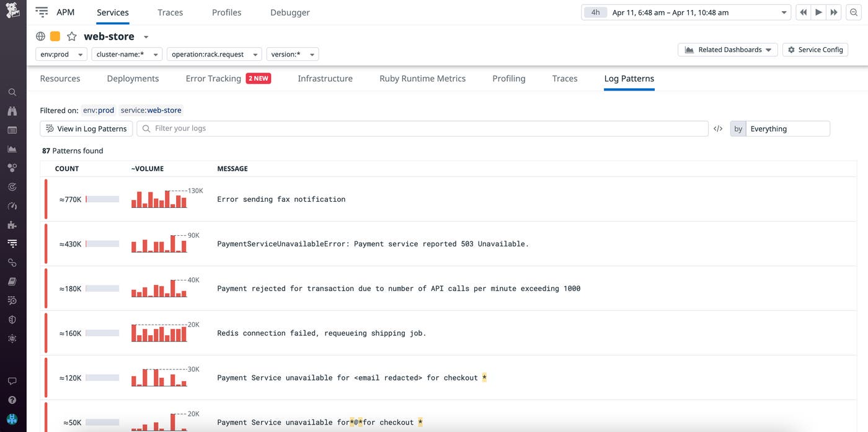Screen dimensions: 868x432
Task: Click the binoculars icon in left sidebar
Action: coord(12,111)
